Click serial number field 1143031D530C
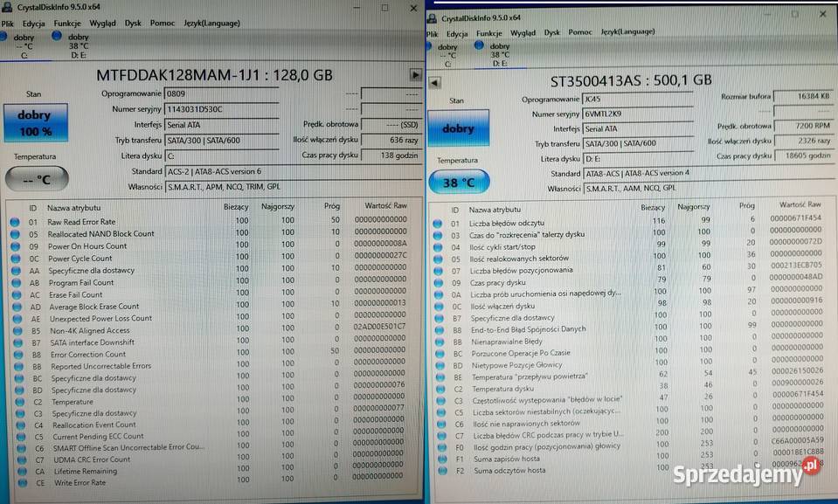Image resolution: width=838 pixels, height=504 pixels. [220, 109]
